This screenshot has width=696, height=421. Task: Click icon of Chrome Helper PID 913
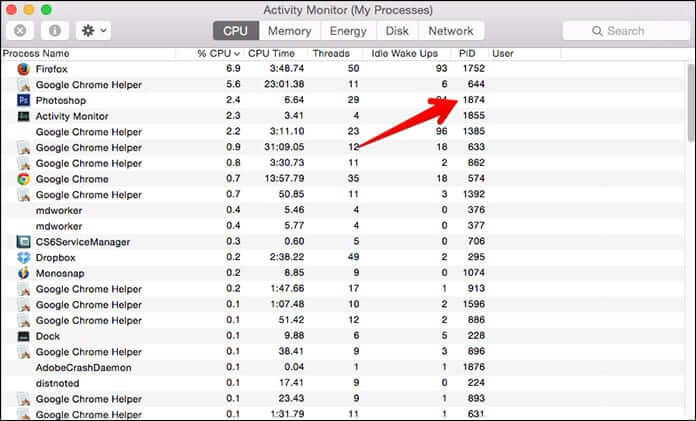(23, 289)
